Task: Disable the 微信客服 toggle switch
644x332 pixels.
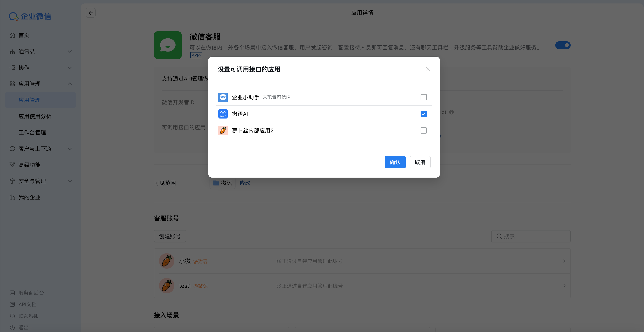Action: (x=563, y=45)
